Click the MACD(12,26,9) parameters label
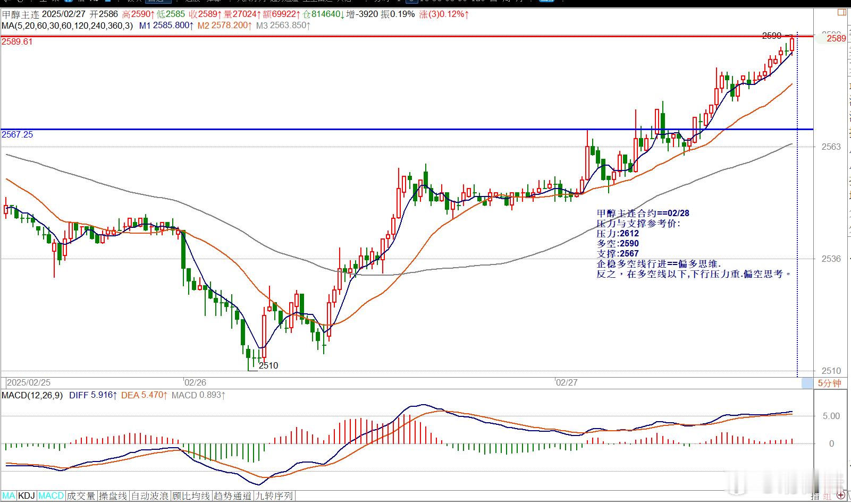Image resolution: width=851 pixels, height=504 pixels. click(x=32, y=395)
